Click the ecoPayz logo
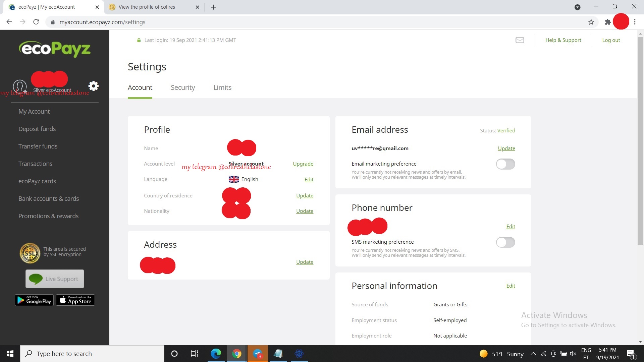 click(55, 49)
